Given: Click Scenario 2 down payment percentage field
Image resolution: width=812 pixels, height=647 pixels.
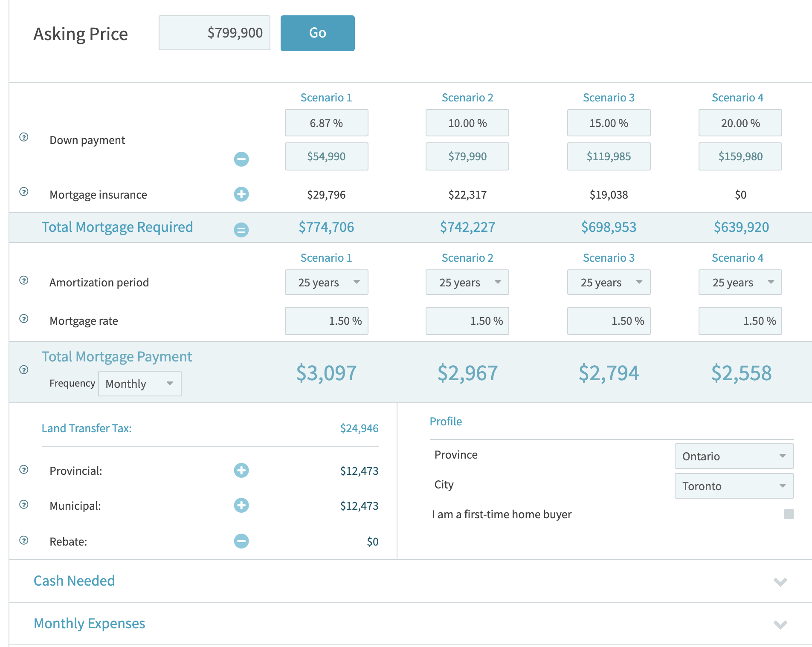Looking at the screenshot, I should click(x=467, y=123).
